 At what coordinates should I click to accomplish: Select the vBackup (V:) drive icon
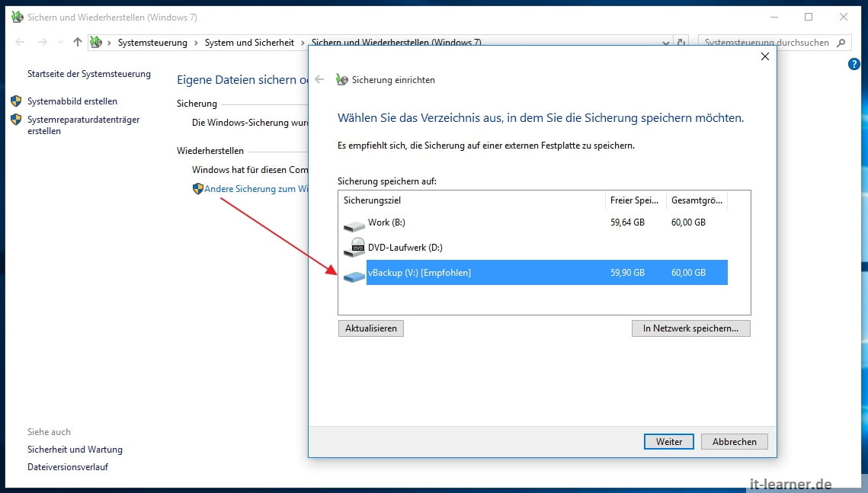(354, 275)
